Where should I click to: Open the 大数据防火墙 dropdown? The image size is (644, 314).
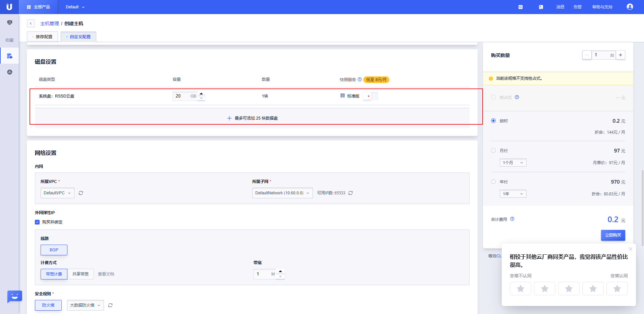[86, 305]
